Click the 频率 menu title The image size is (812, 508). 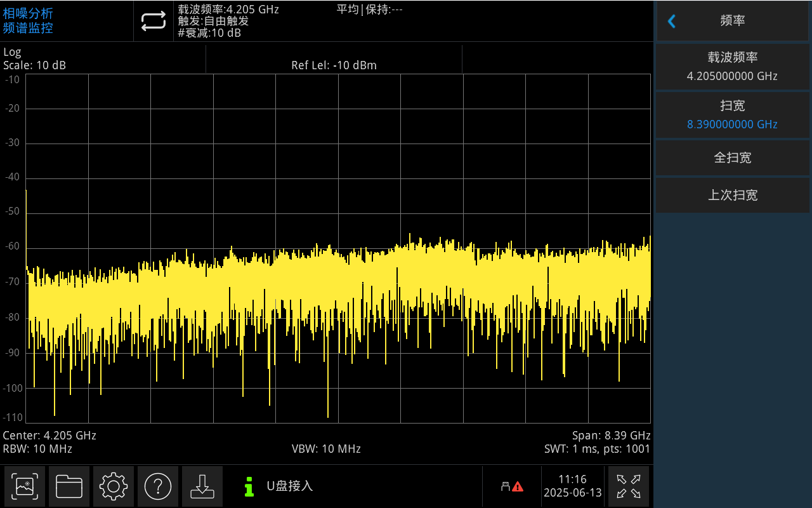click(x=733, y=21)
